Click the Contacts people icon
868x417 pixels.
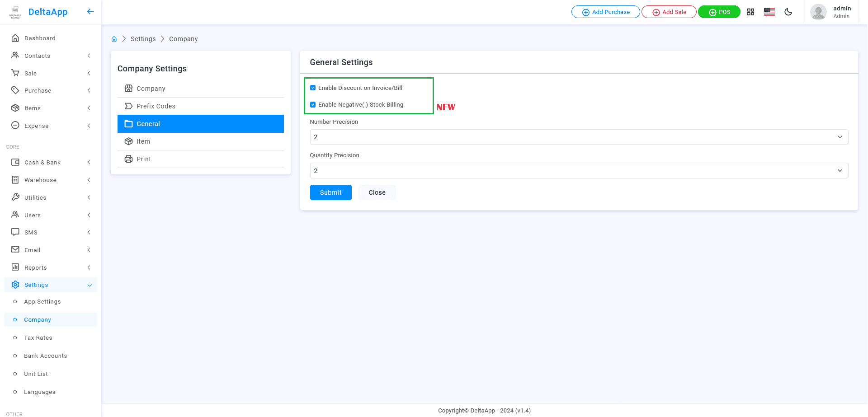15,55
